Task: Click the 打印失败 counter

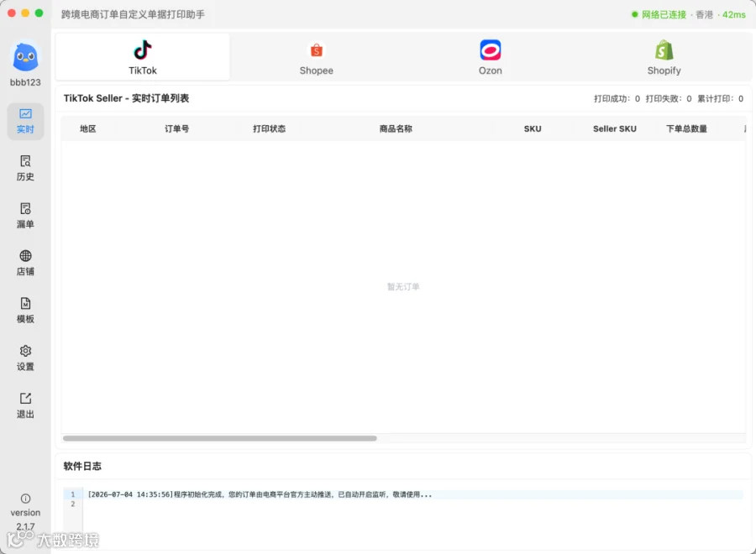Action: (669, 99)
